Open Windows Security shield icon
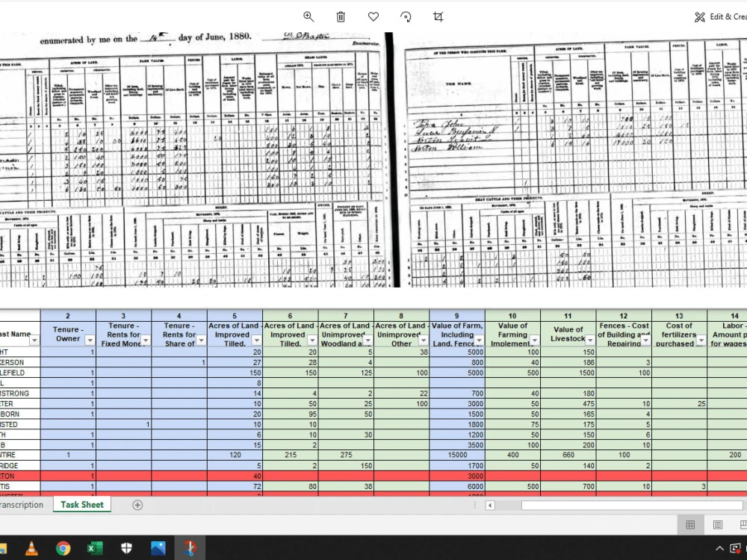Screen dimensions: 747x560 tap(126, 548)
